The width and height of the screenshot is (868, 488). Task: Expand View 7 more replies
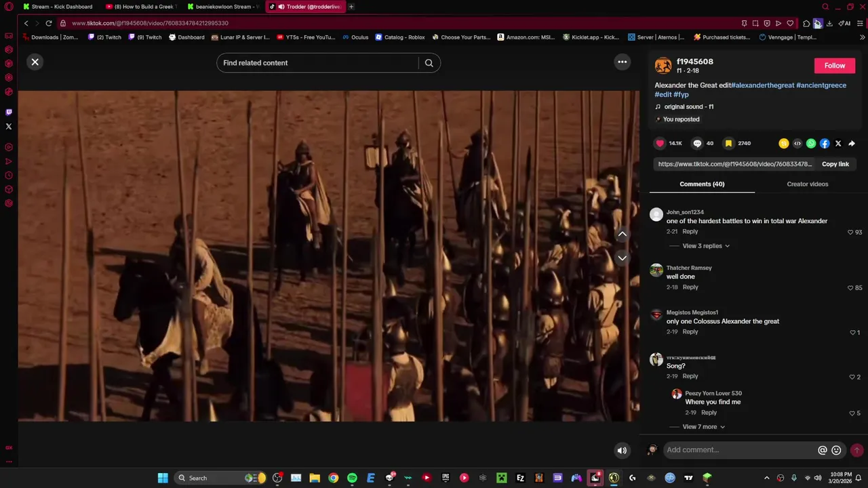pos(704,427)
